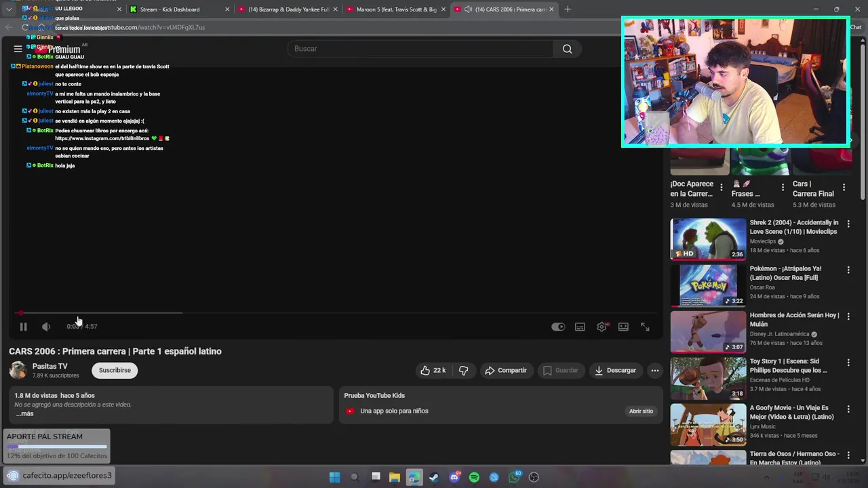Viewport: 868px width, 488px height.
Task: Like the video with thumbs up
Action: (433, 370)
